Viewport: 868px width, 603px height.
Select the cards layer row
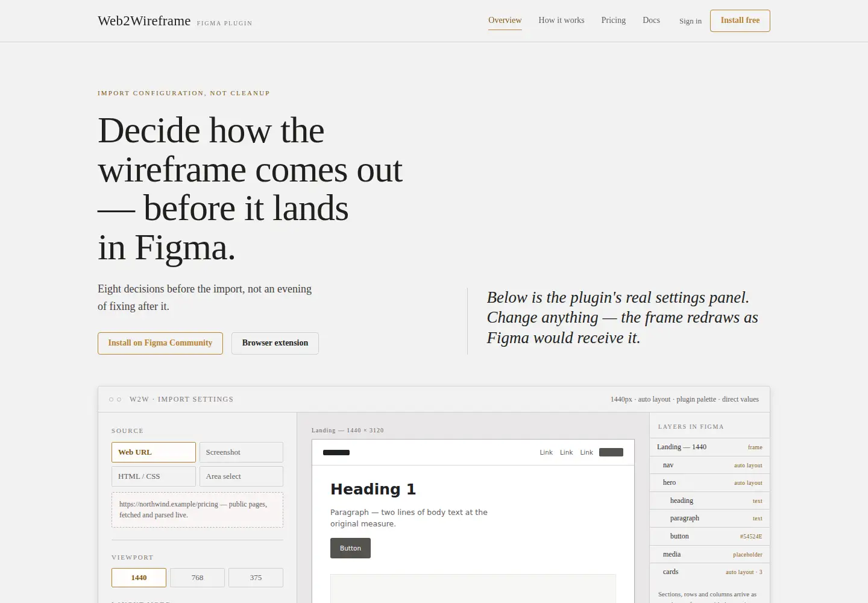tap(709, 572)
